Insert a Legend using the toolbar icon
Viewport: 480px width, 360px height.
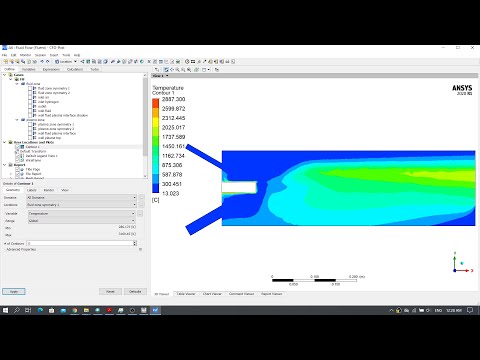click(124, 62)
